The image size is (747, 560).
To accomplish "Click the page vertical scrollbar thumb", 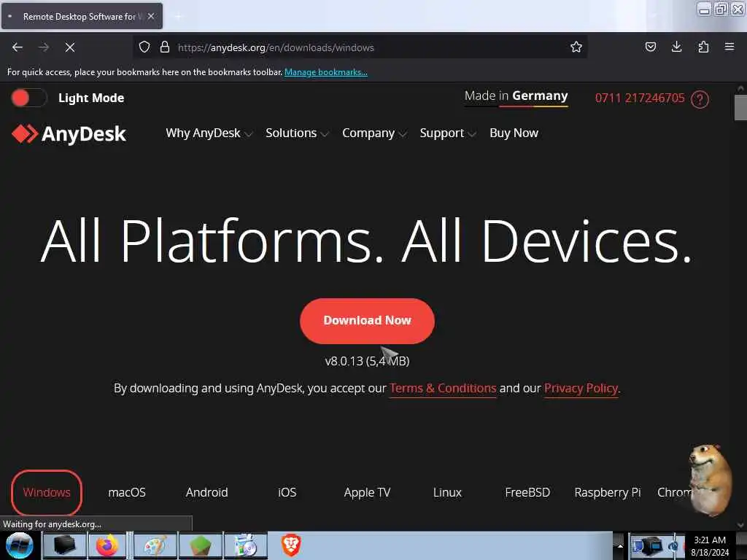I will coord(740,108).
